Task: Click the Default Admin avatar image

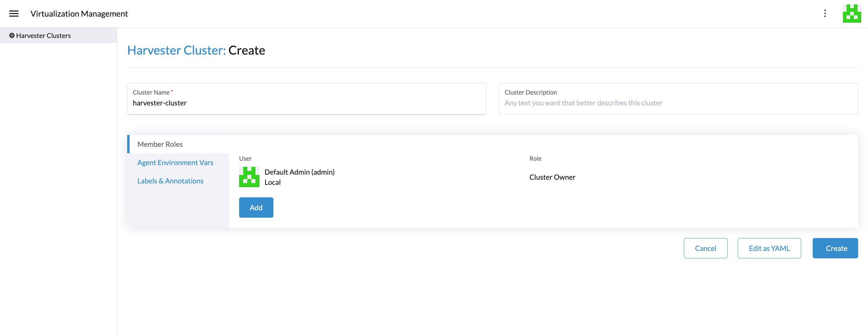Action: 249,177
